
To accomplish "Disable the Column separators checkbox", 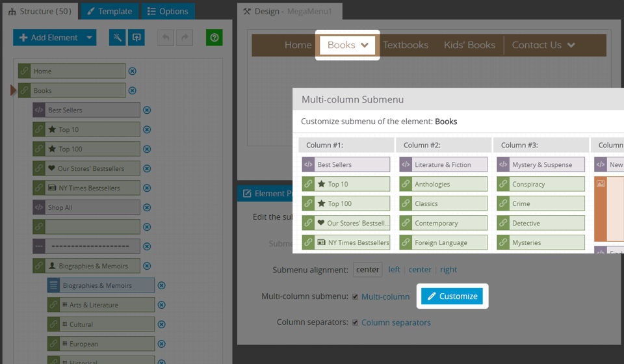I will click(355, 322).
